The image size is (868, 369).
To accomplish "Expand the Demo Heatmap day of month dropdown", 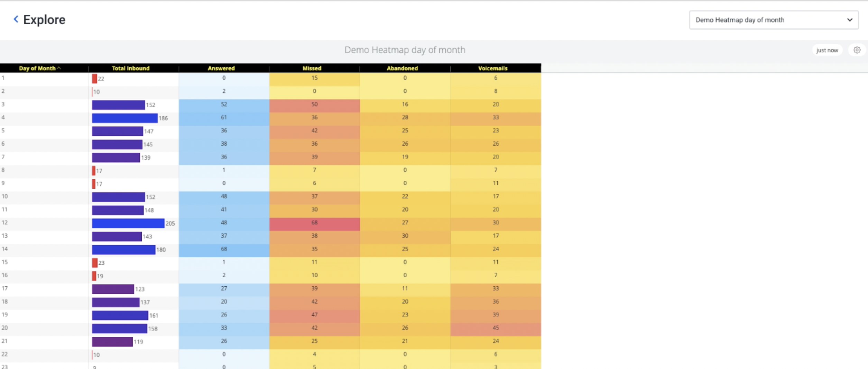I will pyautogui.click(x=773, y=20).
